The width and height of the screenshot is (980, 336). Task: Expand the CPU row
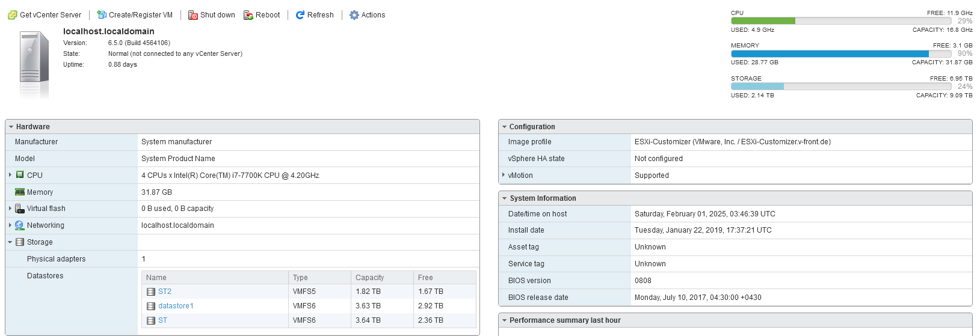10,175
